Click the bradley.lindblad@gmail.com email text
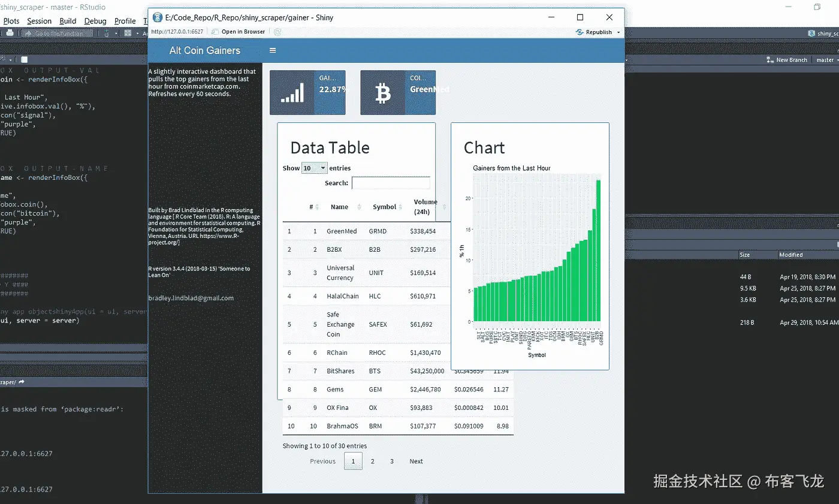Image resolution: width=839 pixels, height=504 pixels. click(191, 298)
